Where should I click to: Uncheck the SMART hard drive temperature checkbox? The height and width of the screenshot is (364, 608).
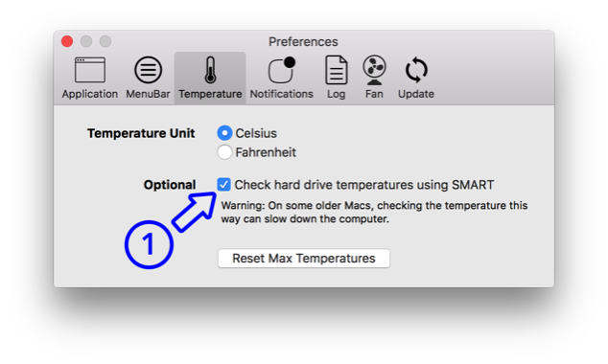pyautogui.click(x=223, y=184)
